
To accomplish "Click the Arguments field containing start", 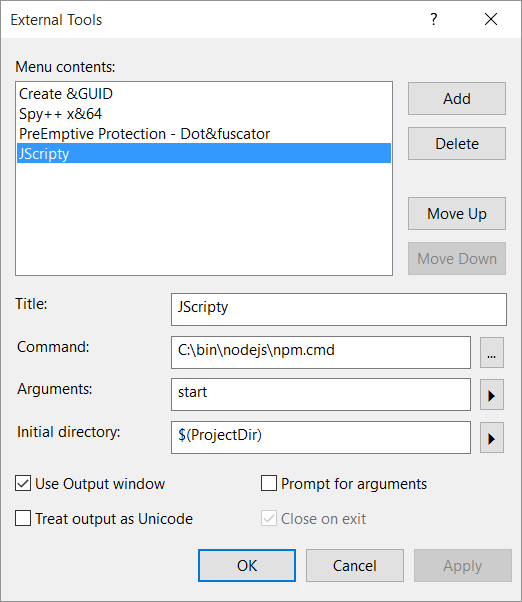I will pos(321,395).
